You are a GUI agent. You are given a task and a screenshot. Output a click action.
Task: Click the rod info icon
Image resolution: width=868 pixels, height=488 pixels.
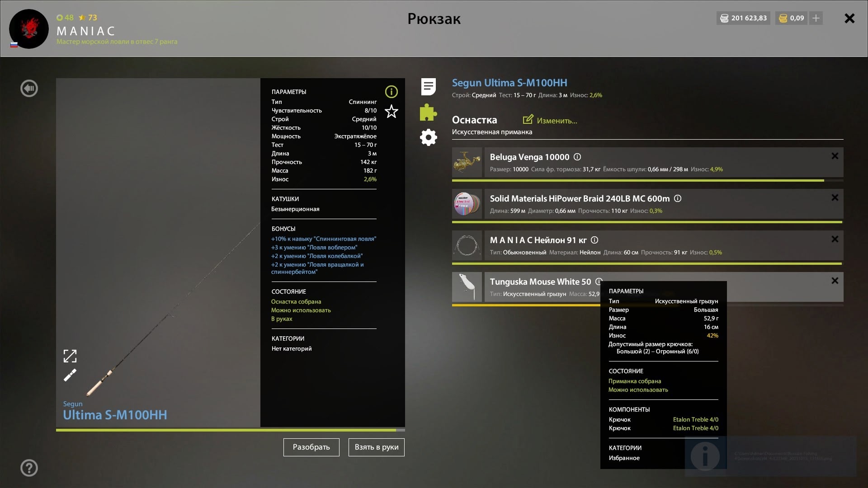pyautogui.click(x=391, y=92)
